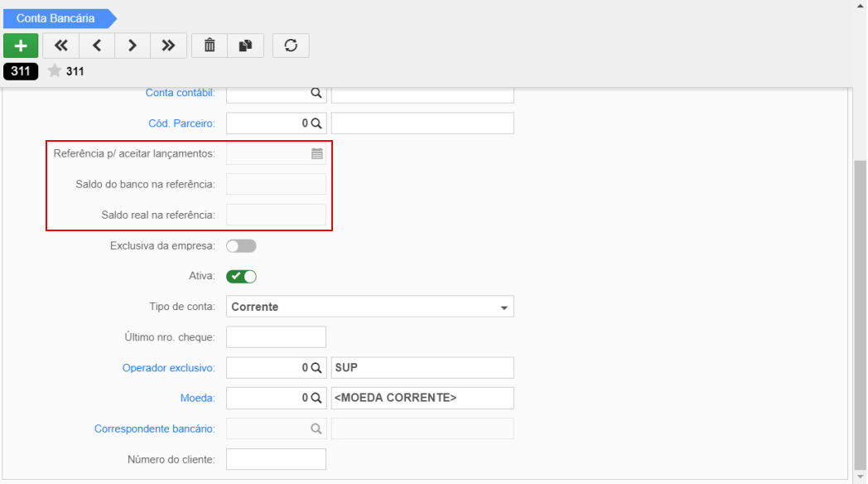Go to the first record with double-left arrows

point(61,46)
